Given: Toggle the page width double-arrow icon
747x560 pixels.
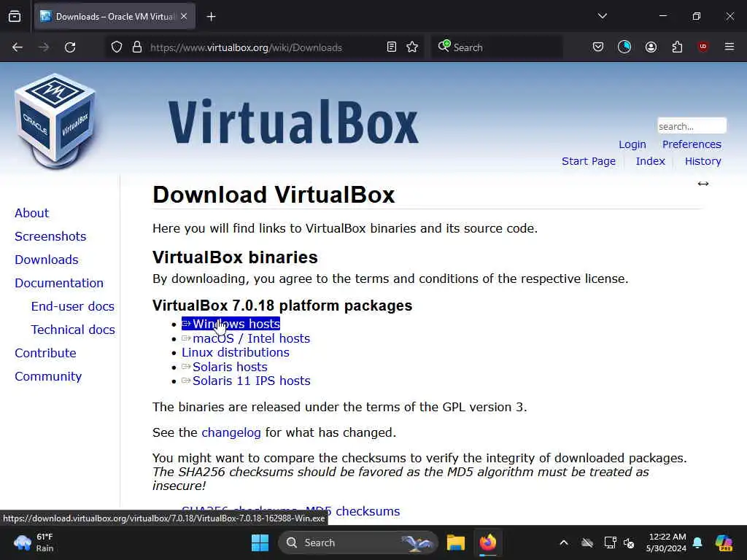Looking at the screenshot, I should coord(703,184).
